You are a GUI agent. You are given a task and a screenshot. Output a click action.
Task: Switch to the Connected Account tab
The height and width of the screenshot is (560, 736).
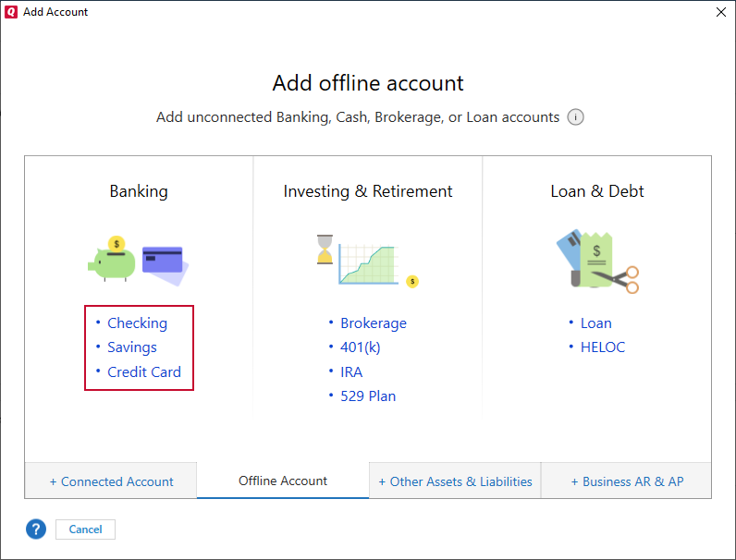click(111, 481)
